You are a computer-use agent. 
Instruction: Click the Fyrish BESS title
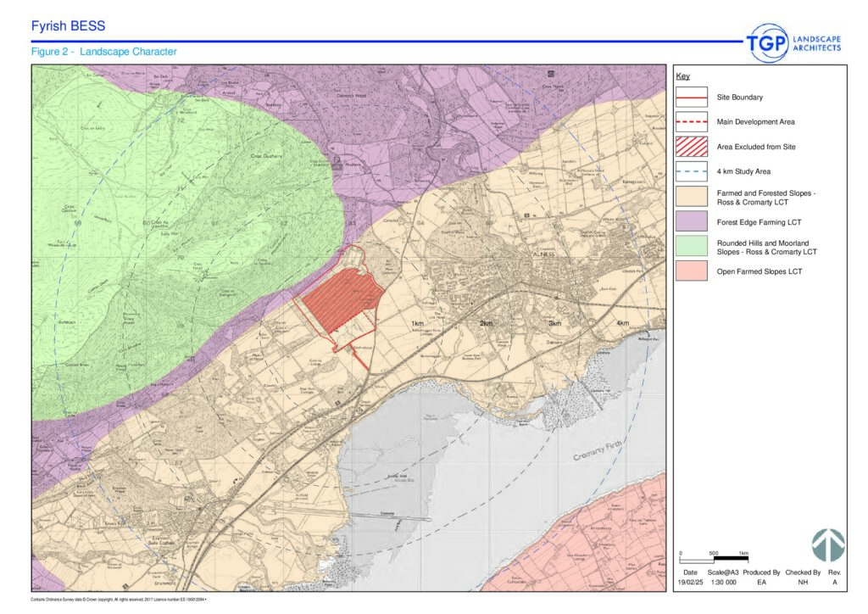tap(68, 26)
